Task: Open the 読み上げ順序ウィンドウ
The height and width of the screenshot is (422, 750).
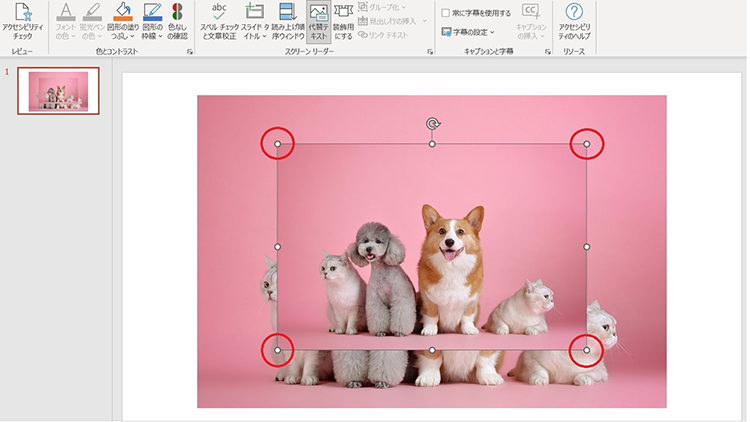Action: [x=287, y=22]
